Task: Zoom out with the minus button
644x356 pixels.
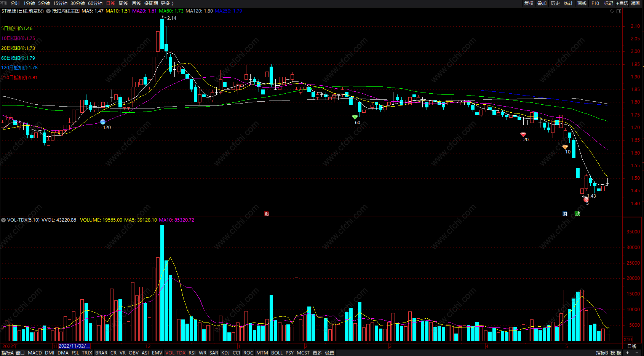Action: click(636, 353)
